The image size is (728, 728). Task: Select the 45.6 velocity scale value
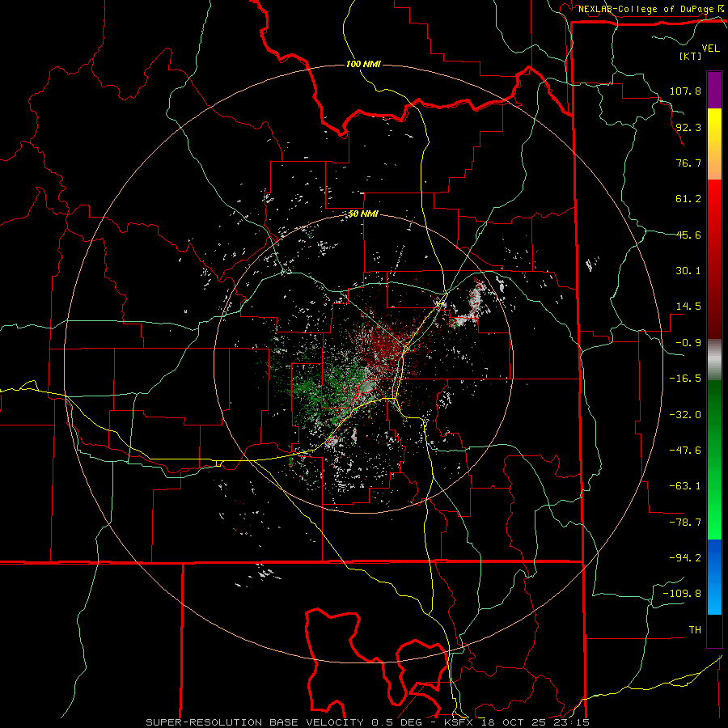pyautogui.click(x=688, y=235)
